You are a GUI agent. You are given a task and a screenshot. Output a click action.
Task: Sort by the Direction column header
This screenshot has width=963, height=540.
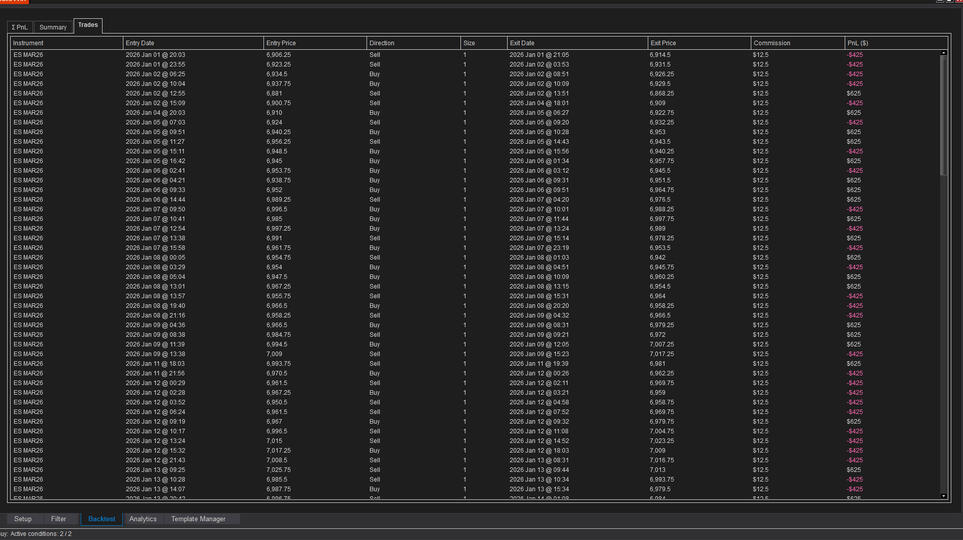(x=412, y=43)
